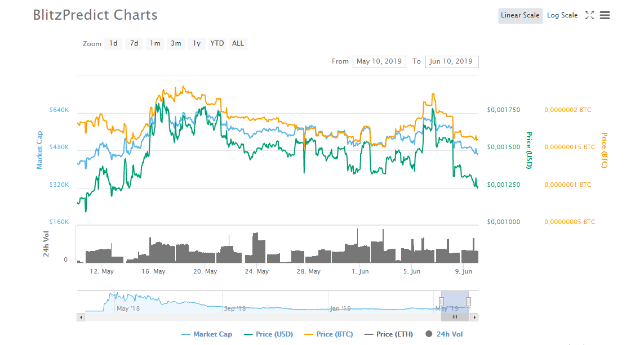This screenshot has width=644, height=345.
Task: Click the 0,00000005 BTC label
Action: point(570,222)
